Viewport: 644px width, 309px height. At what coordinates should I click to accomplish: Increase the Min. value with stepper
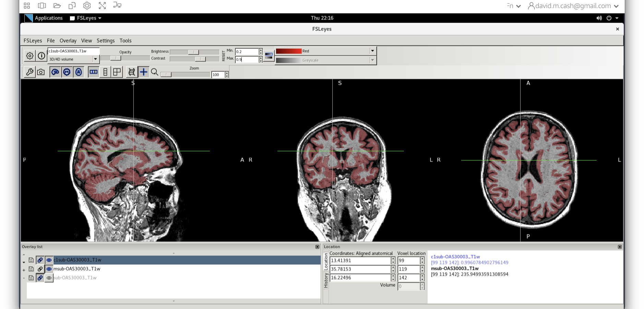click(x=261, y=50)
